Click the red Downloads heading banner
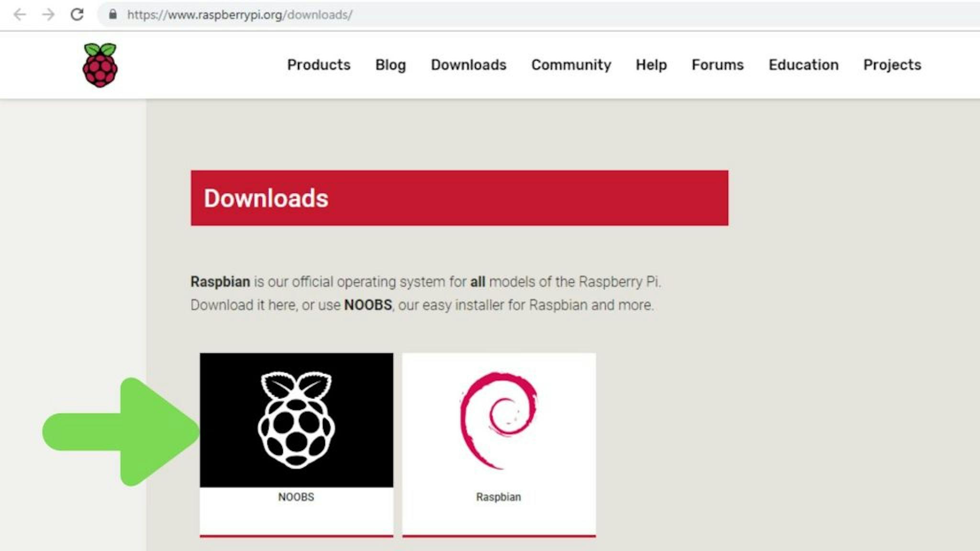 pyautogui.click(x=459, y=198)
